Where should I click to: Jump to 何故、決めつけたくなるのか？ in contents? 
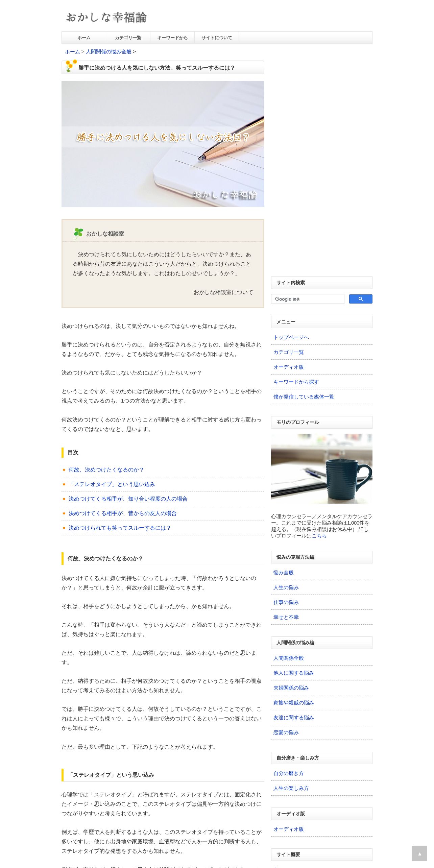pos(106,470)
